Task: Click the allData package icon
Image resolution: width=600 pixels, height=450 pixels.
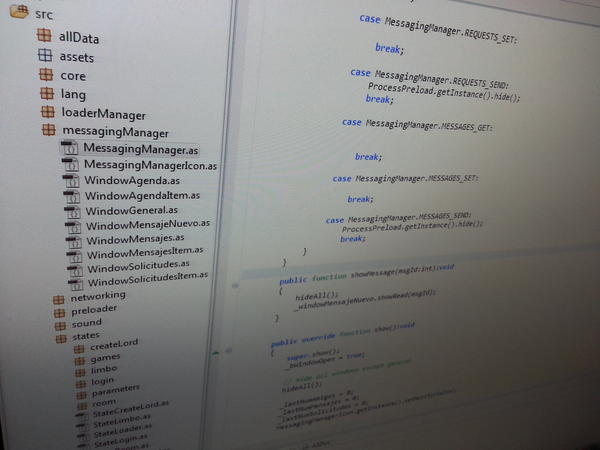Action: click(x=44, y=35)
